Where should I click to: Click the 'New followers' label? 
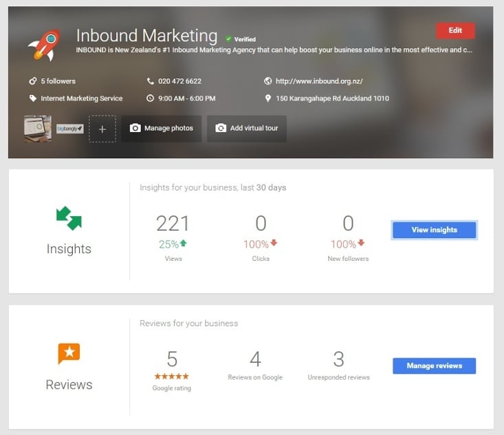[348, 258]
